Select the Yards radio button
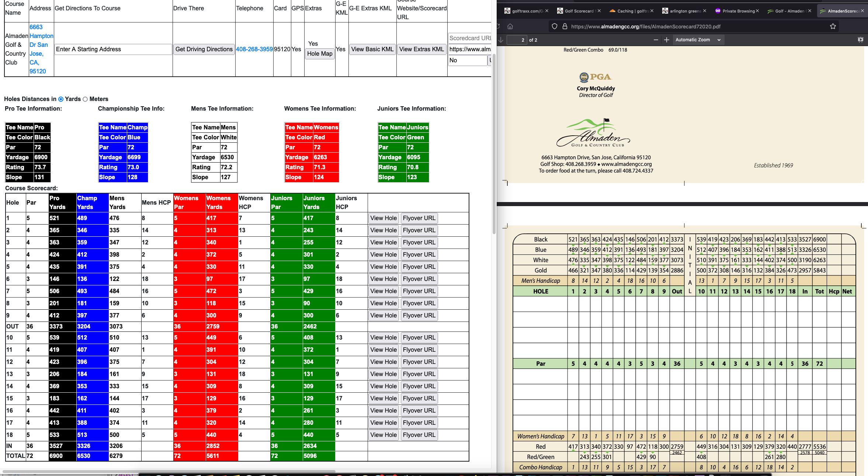 coord(61,99)
